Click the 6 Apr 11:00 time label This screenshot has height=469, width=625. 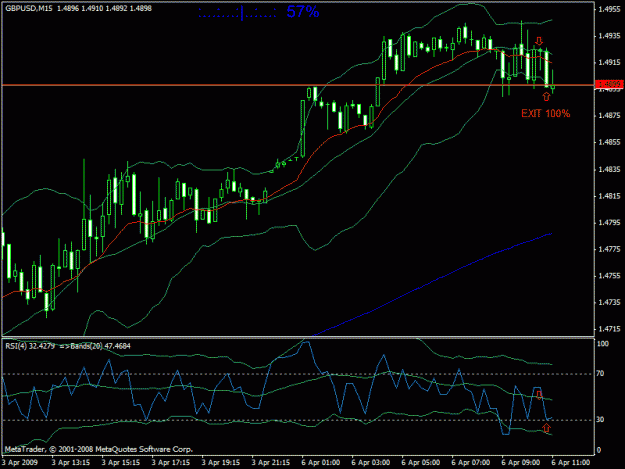click(570, 463)
